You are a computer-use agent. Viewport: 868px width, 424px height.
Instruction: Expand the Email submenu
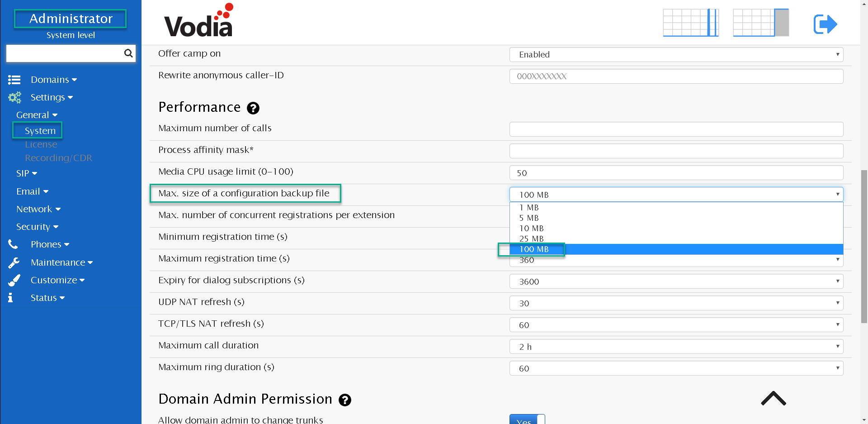click(33, 191)
